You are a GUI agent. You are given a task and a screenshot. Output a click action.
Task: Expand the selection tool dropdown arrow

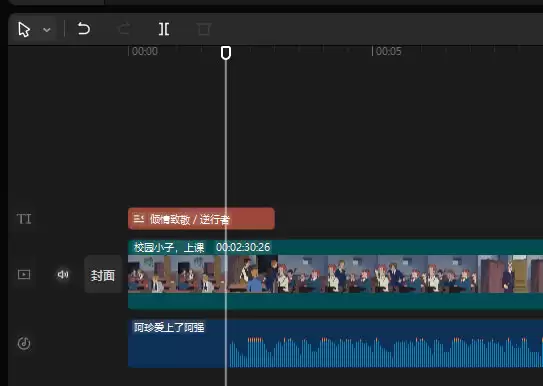tap(47, 30)
